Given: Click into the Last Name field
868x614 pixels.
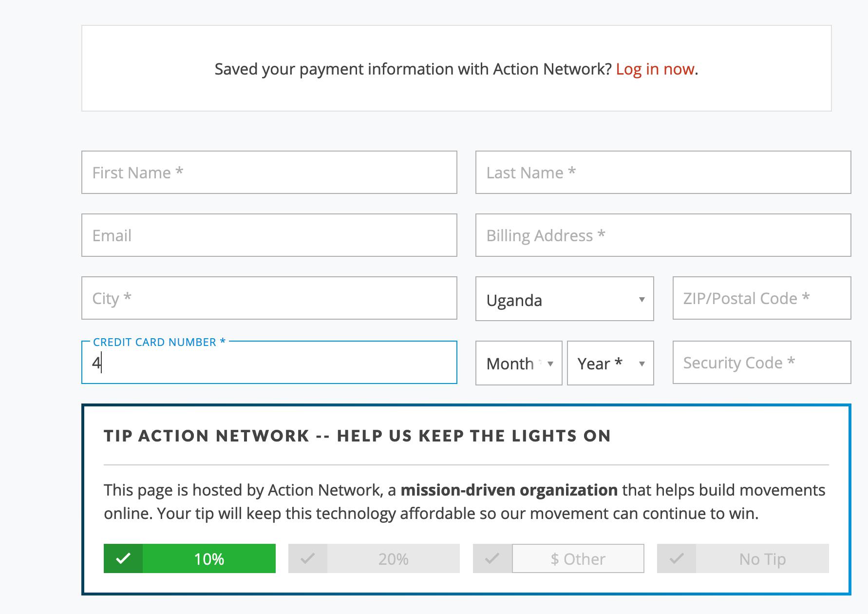Looking at the screenshot, I should 663,173.
